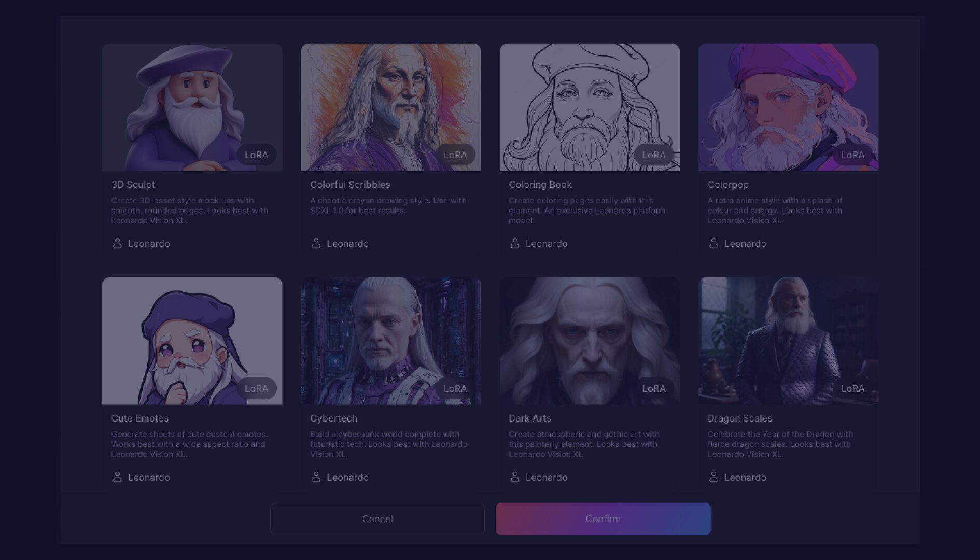
Task: Select the 3D Sculpt element thumbnail
Action: tap(192, 107)
